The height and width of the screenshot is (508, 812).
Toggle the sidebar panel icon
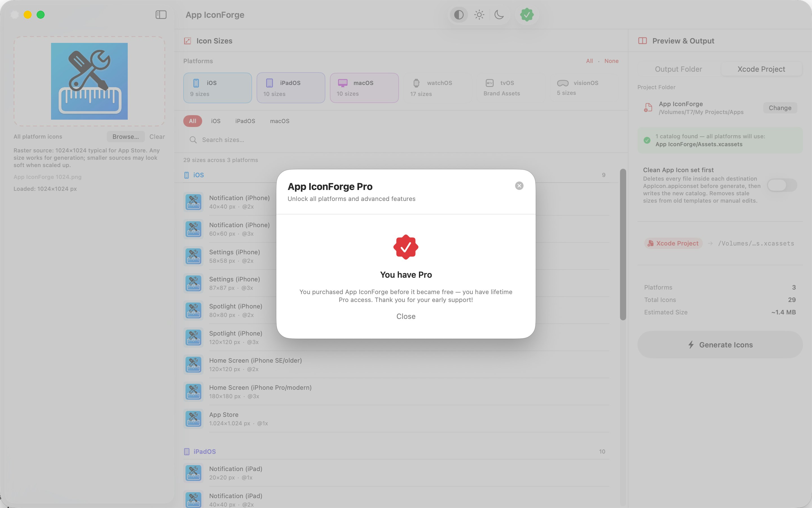tap(161, 15)
